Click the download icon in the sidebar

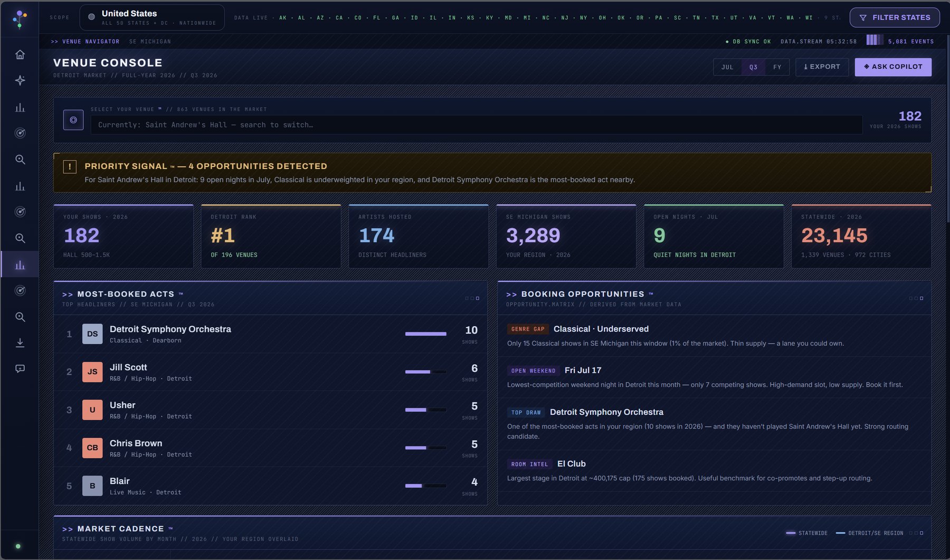coord(20,343)
